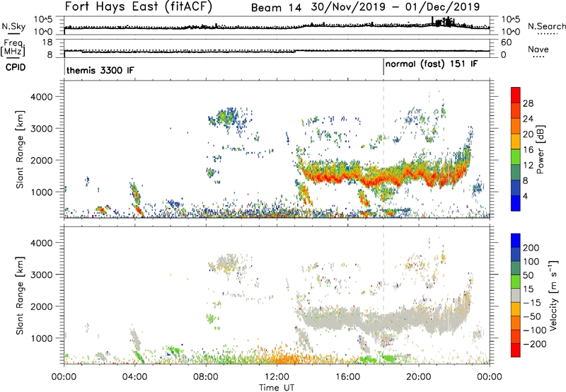The height and width of the screenshot is (392, 566).
Task: Click the date range "30/Nov/2019 - 01/Dec/2019"
Action: pyautogui.click(x=395, y=7)
